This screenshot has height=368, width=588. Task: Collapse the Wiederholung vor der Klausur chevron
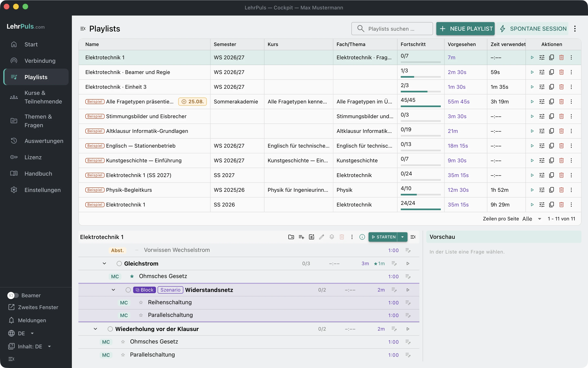tap(96, 329)
